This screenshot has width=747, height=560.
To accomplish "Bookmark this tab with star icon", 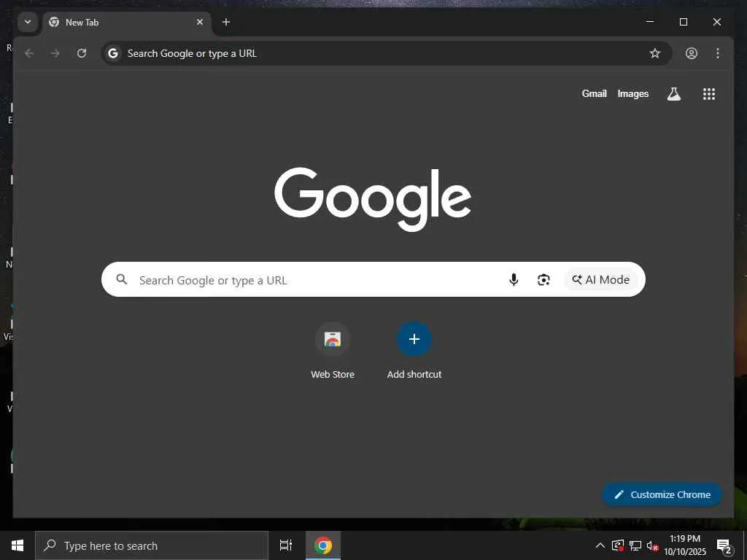I will click(655, 53).
